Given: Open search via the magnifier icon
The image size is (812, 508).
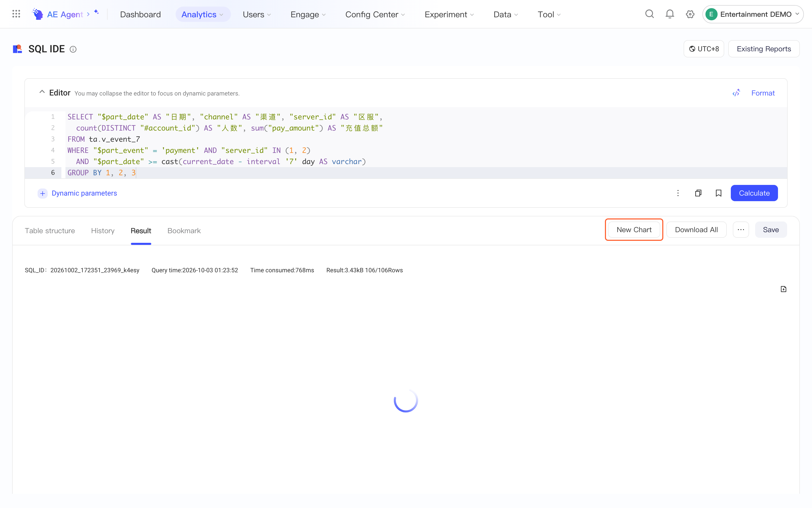Looking at the screenshot, I should click(x=649, y=14).
